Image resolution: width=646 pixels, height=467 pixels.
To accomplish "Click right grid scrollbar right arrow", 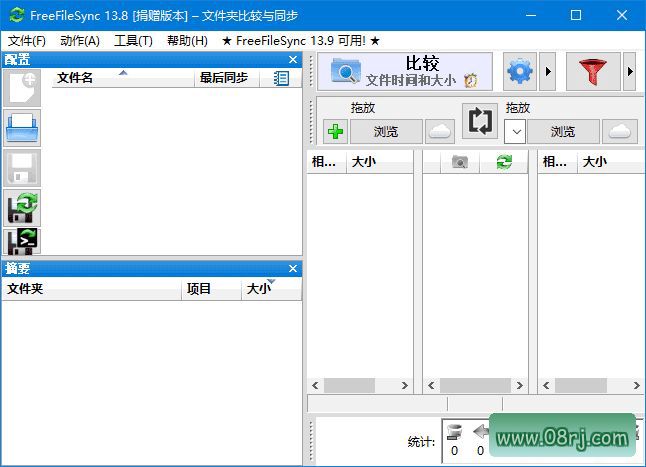I will (x=637, y=385).
